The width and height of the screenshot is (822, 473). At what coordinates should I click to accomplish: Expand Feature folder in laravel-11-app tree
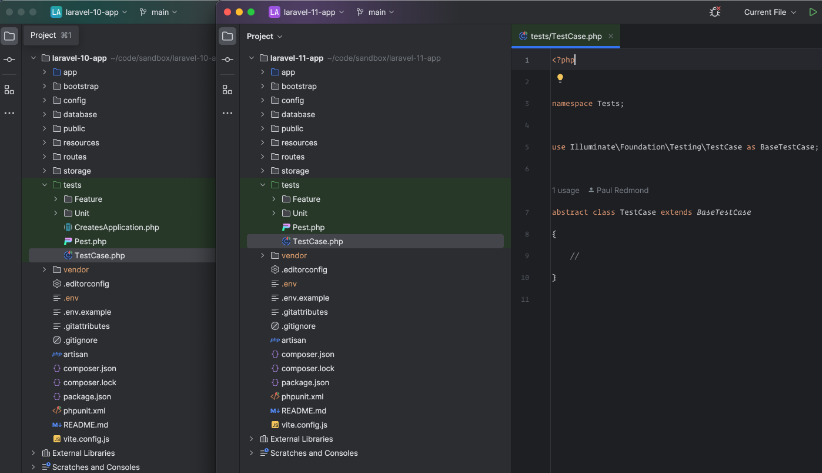pos(274,199)
